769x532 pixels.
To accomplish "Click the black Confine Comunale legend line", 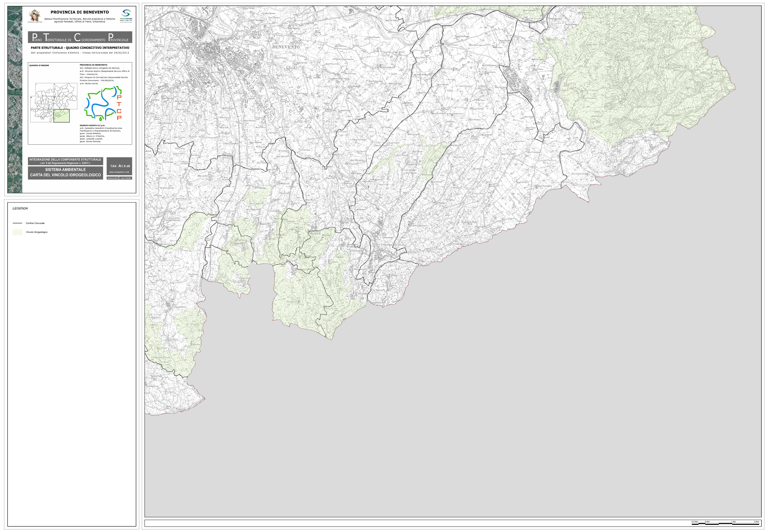I will click(x=17, y=223).
